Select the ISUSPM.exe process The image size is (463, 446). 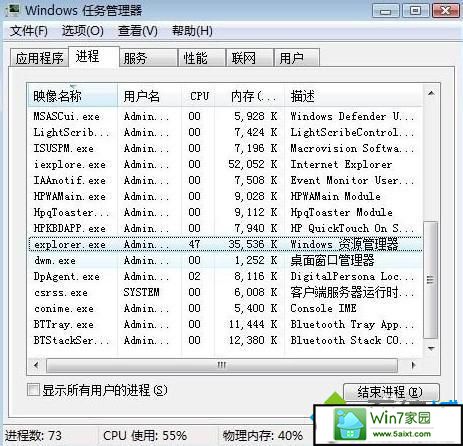coord(225,148)
